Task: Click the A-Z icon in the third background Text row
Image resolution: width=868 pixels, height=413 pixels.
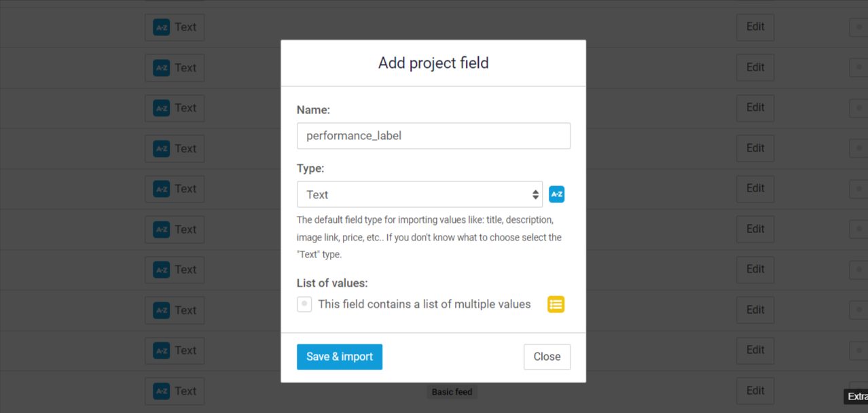Action: 161,108
